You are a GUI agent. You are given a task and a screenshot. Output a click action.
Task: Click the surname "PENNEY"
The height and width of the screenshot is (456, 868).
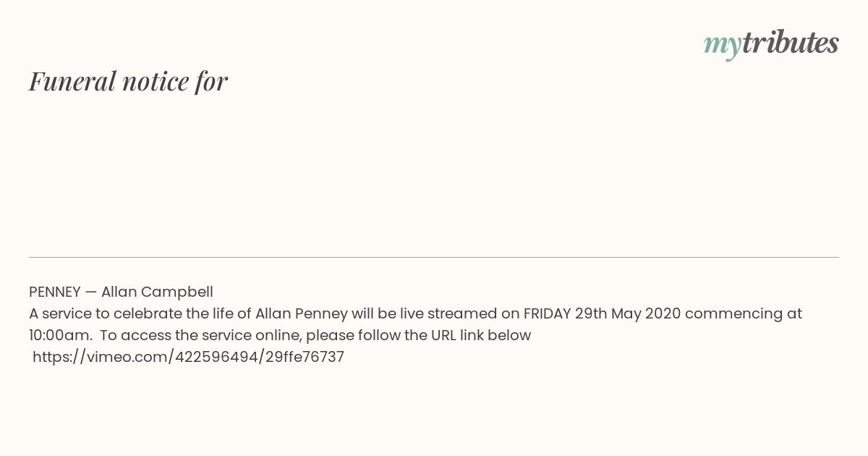pyautogui.click(x=54, y=292)
